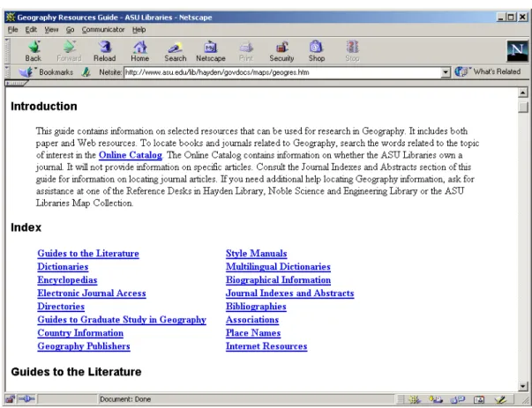Open Newsgroups icon in the component bar
Image resolution: width=532 pixels, height=408 pixels.
[x=457, y=399]
